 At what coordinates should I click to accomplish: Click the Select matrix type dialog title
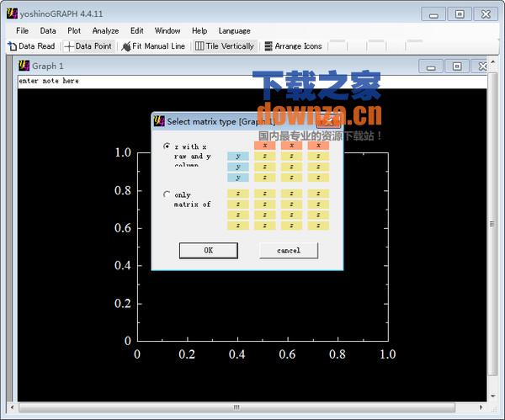[221, 122]
